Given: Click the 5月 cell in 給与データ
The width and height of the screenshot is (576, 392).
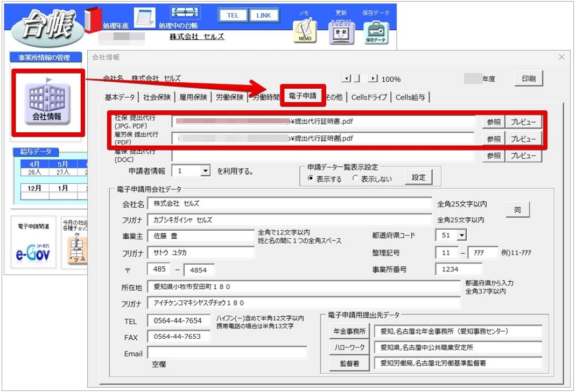Looking at the screenshot, I should click(x=63, y=164).
